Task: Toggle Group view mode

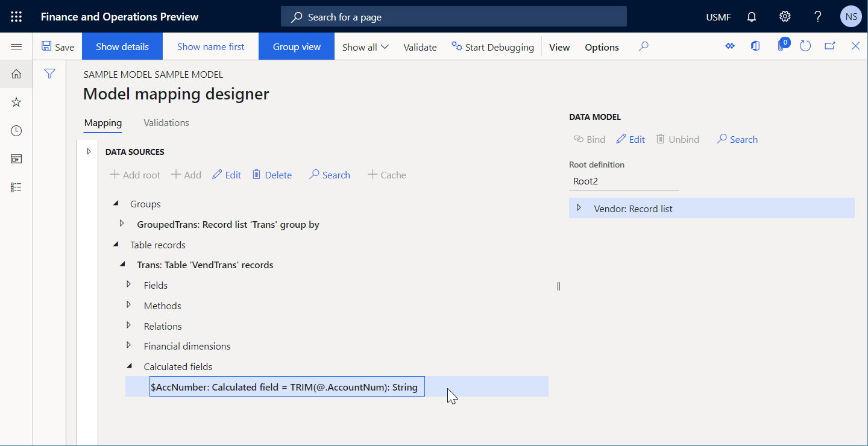Action: coord(296,46)
